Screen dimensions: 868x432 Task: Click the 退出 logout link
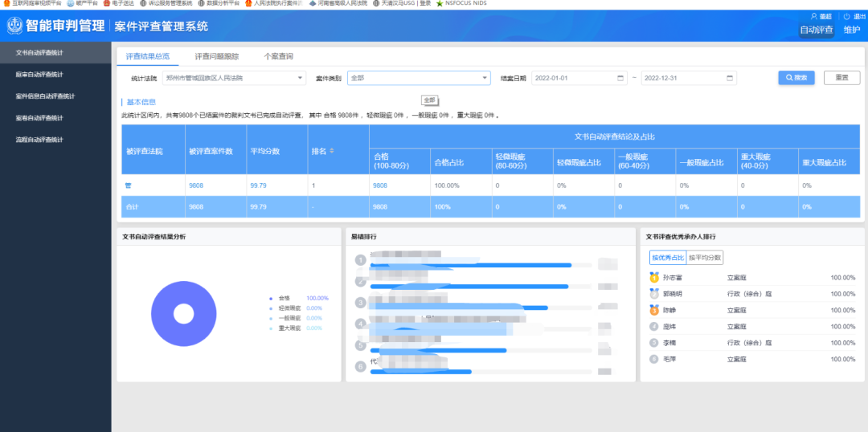pyautogui.click(x=860, y=16)
